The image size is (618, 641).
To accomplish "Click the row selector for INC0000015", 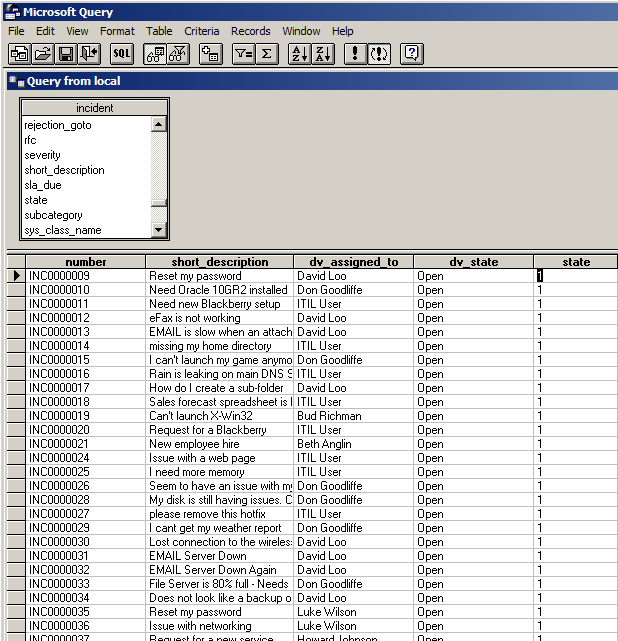I will pyautogui.click(x=16, y=360).
